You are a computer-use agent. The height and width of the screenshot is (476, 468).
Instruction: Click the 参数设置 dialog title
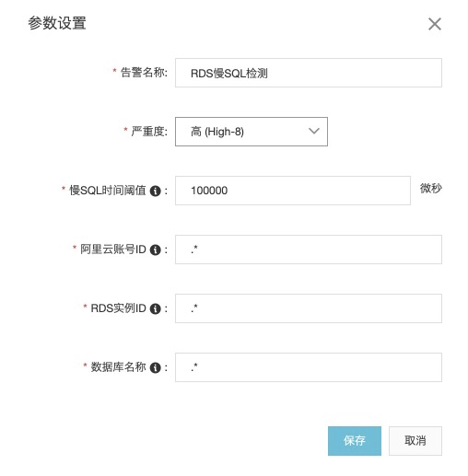(57, 23)
